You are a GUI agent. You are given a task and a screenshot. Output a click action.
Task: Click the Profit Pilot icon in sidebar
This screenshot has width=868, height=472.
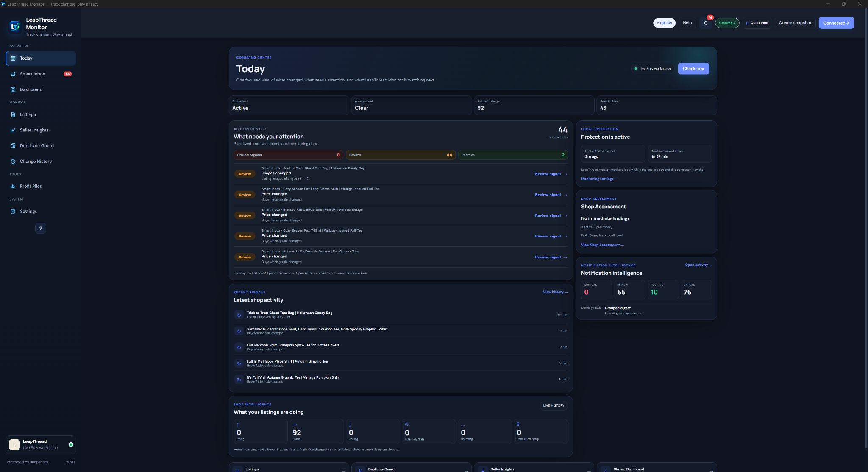coord(13,186)
